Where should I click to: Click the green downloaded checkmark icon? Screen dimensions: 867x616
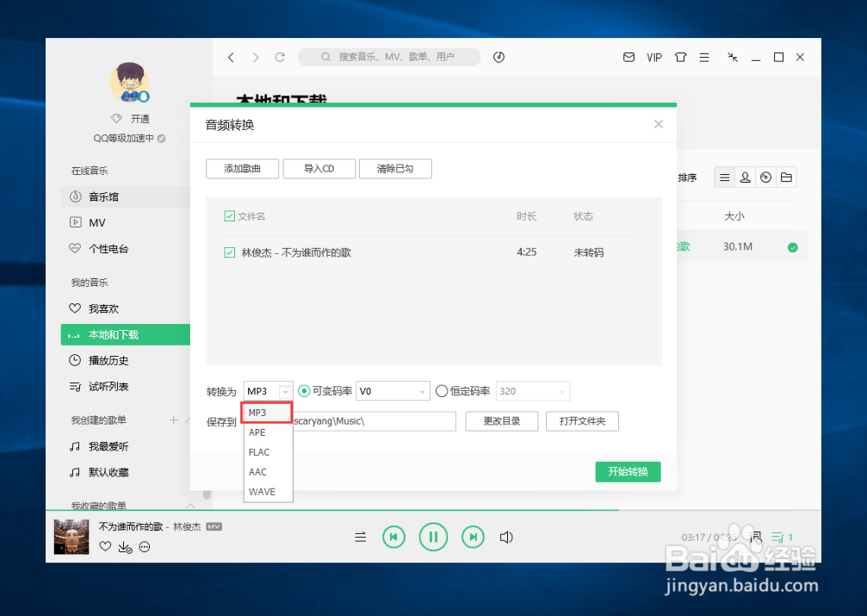[x=792, y=248]
